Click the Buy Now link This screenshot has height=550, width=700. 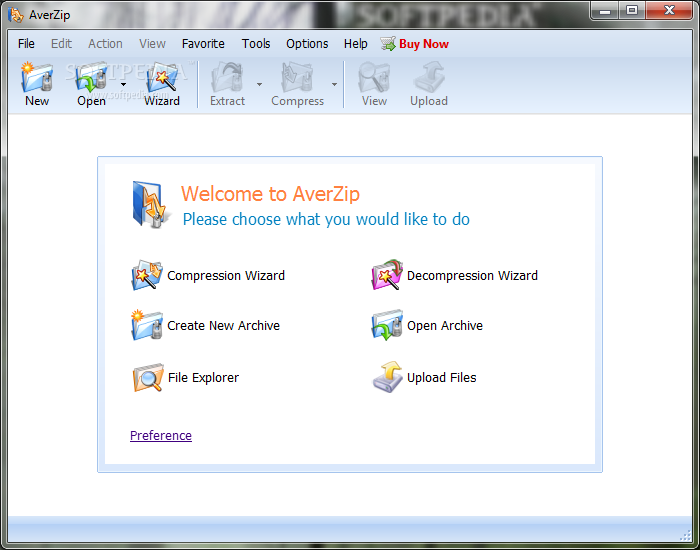(x=424, y=44)
